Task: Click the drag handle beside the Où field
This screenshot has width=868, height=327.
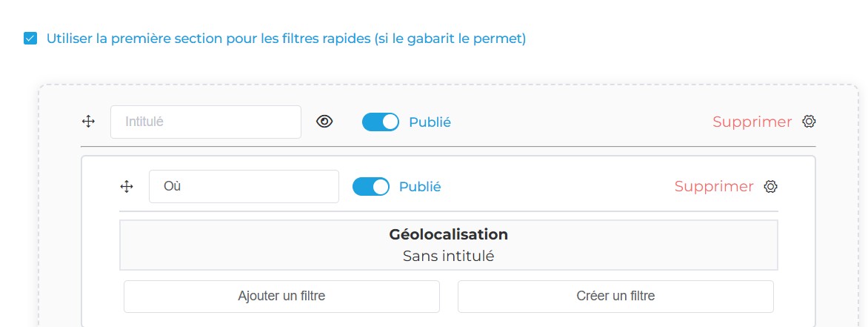Action: click(127, 187)
